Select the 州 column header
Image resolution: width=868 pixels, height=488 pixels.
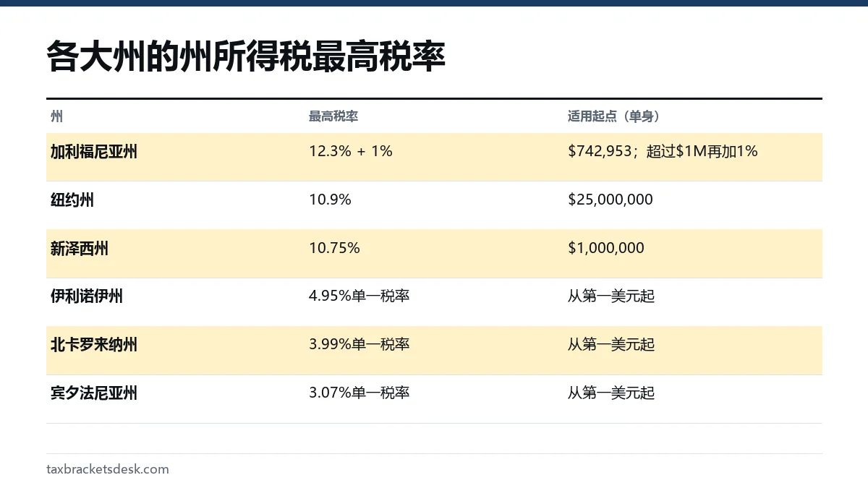(x=56, y=116)
